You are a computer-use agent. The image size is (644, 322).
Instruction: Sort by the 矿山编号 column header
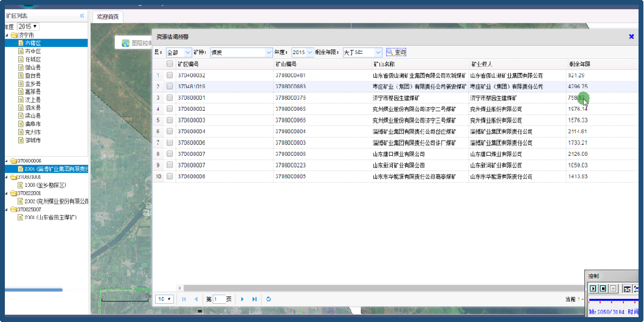point(286,64)
